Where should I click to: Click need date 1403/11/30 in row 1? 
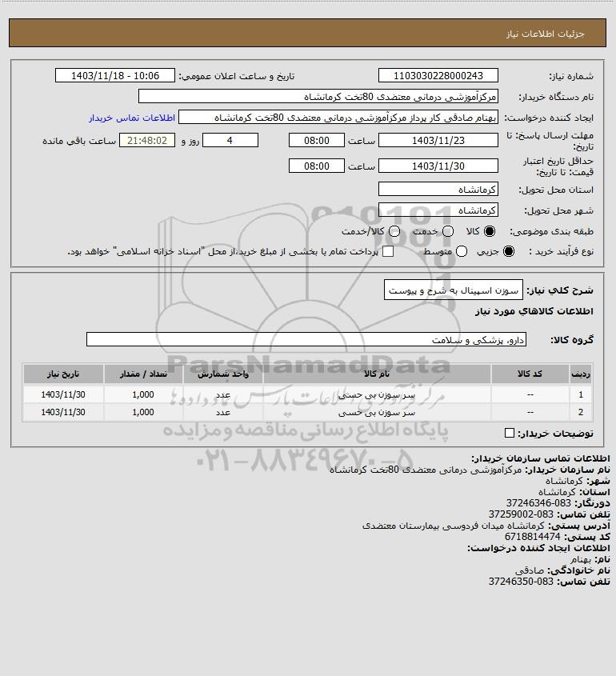coord(63,394)
